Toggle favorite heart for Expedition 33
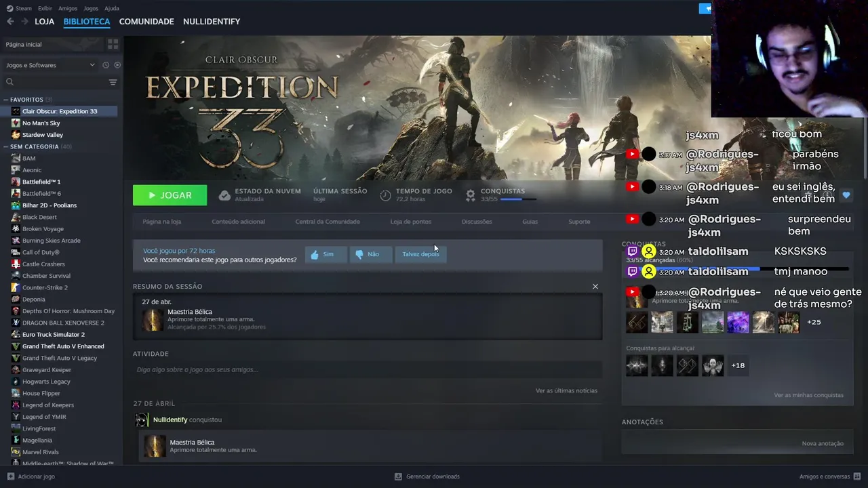The width and height of the screenshot is (868, 488). pos(846,195)
